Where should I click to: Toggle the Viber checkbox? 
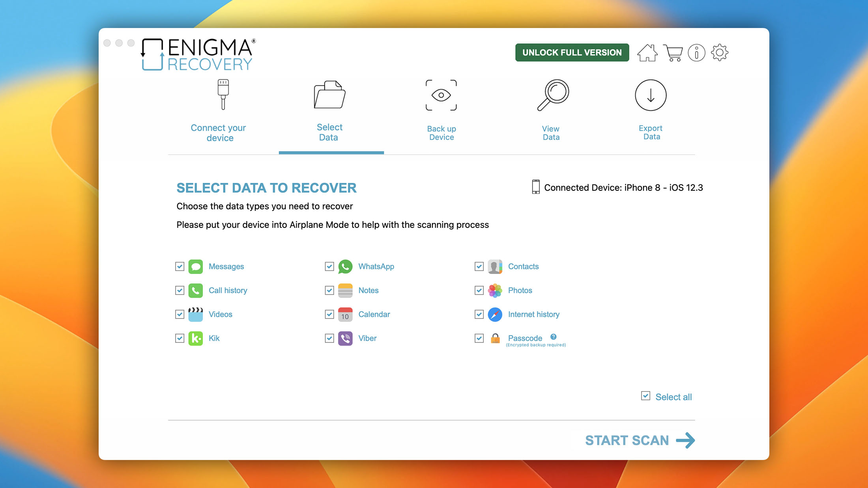point(329,338)
